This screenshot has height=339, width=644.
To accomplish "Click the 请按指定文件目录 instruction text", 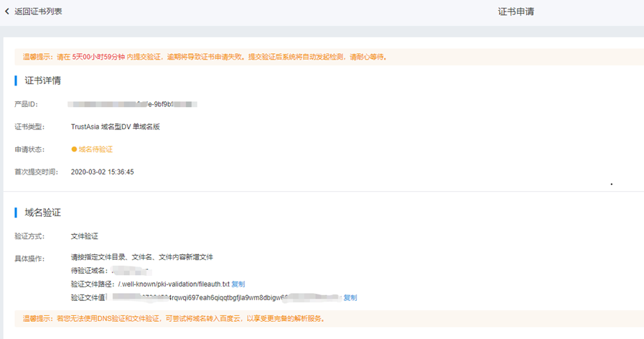I will [x=141, y=257].
